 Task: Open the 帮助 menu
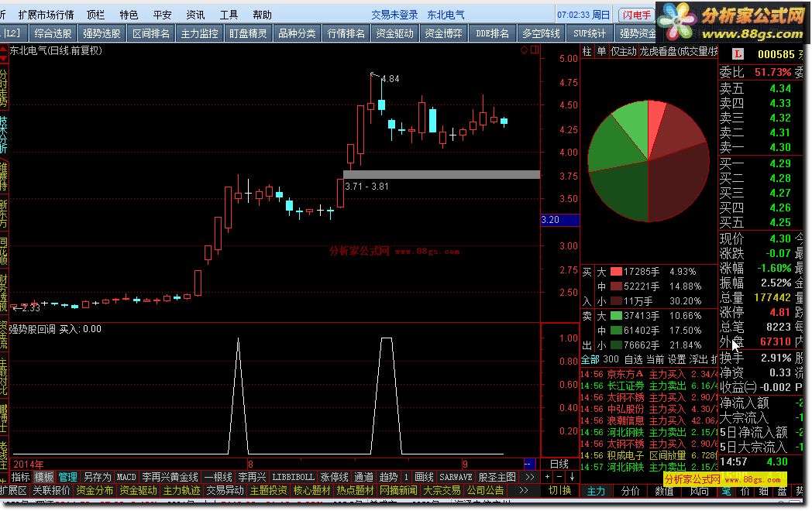(262, 15)
